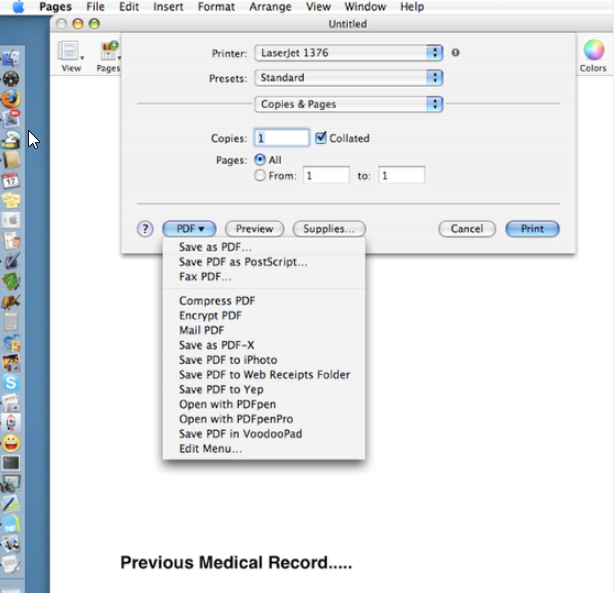Click the Cancel button

[x=467, y=229]
